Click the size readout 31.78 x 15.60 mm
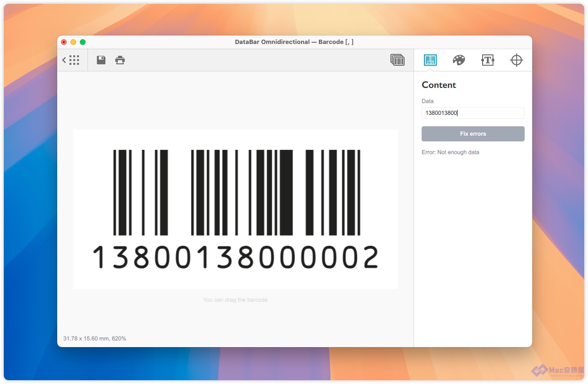Image resolution: width=588 pixels, height=384 pixels. tap(95, 339)
